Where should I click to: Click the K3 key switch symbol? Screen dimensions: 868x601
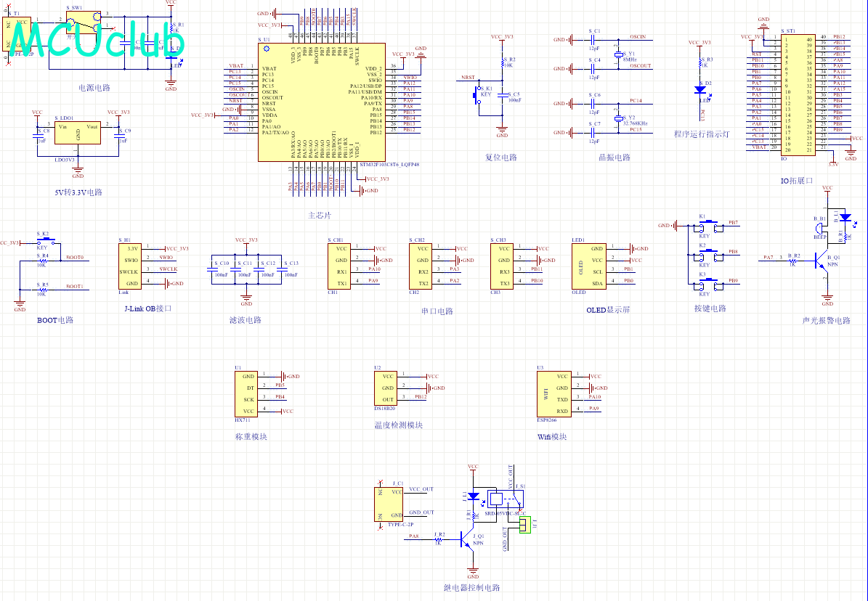[710, 285]
